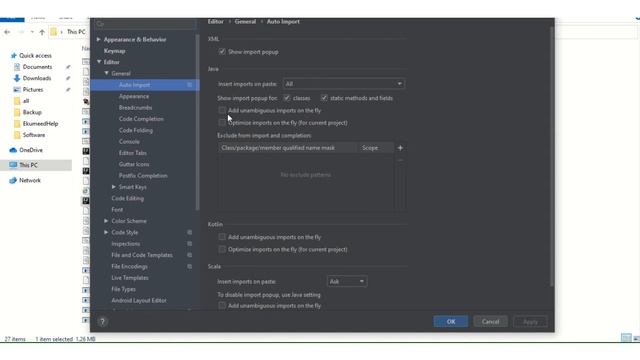Enable Java Add unambiguous imports on the fly

pyautogui.click(x=222, y=110)
